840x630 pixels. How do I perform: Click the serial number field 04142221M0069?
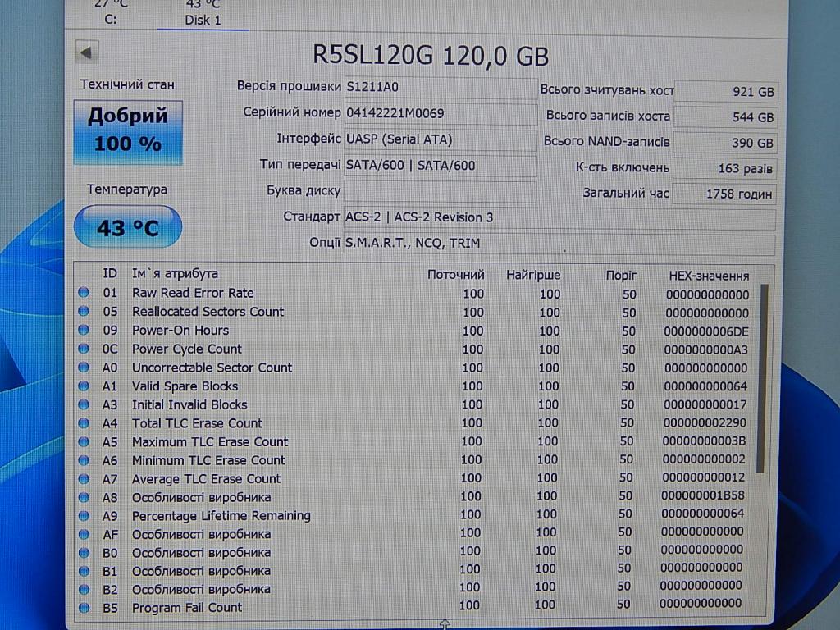coord(441,113)
